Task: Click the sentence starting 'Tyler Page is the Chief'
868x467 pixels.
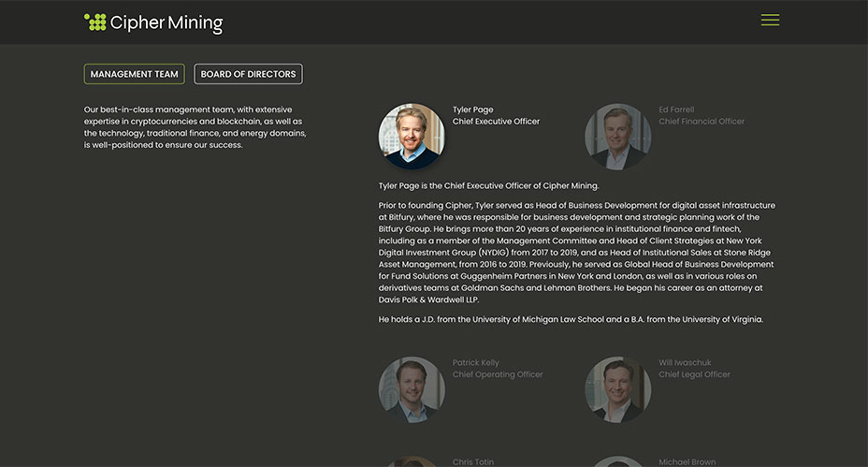Action: click(488, 185)
